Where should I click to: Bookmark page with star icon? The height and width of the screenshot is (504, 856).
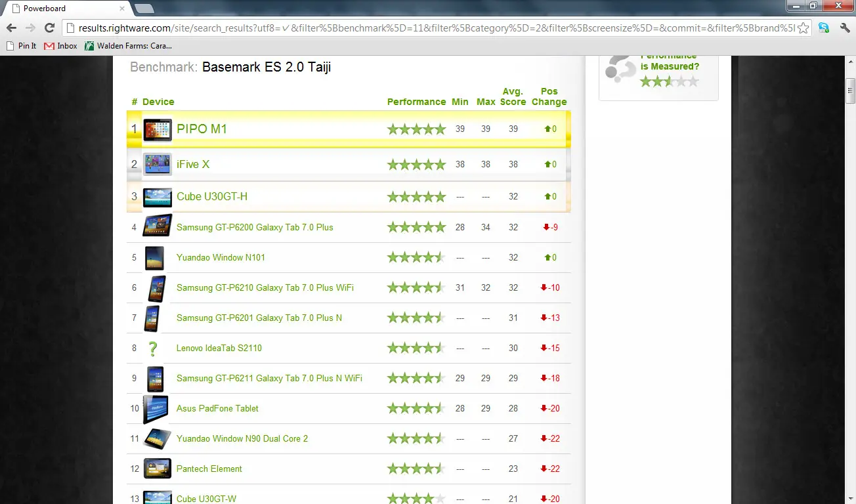[x=803, y=28]
